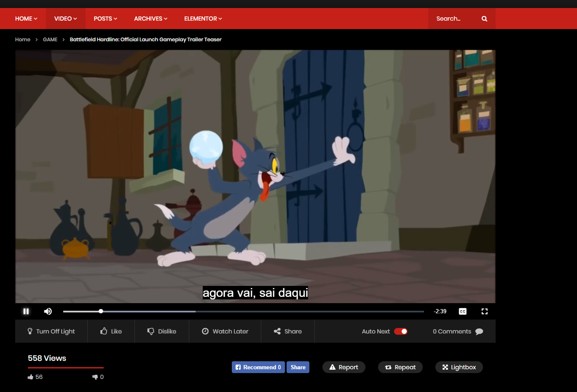Open the POSTS dropdown menu

[105, 19]
